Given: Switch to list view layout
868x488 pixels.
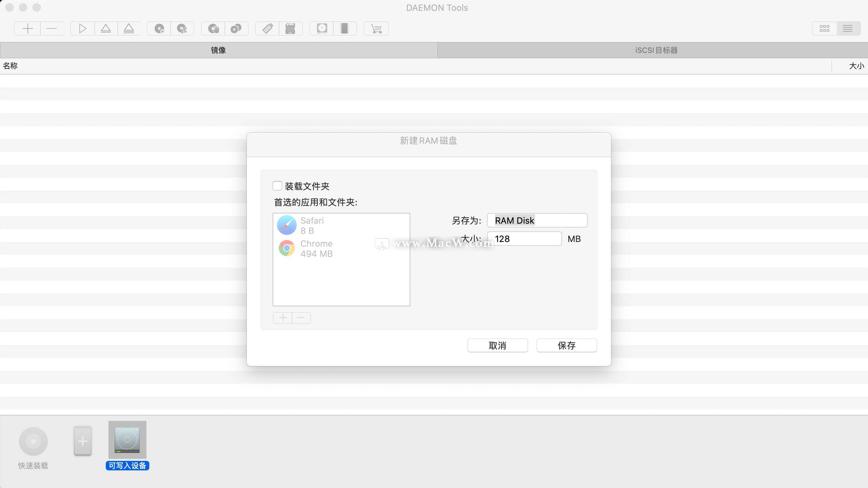Looking at the screenshot, I should (848, 28).
